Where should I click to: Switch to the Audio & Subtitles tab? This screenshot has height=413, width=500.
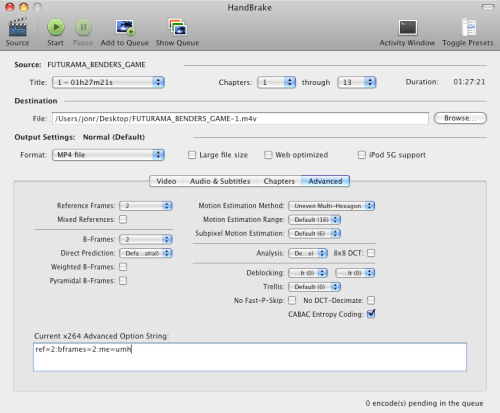(220, 181)
